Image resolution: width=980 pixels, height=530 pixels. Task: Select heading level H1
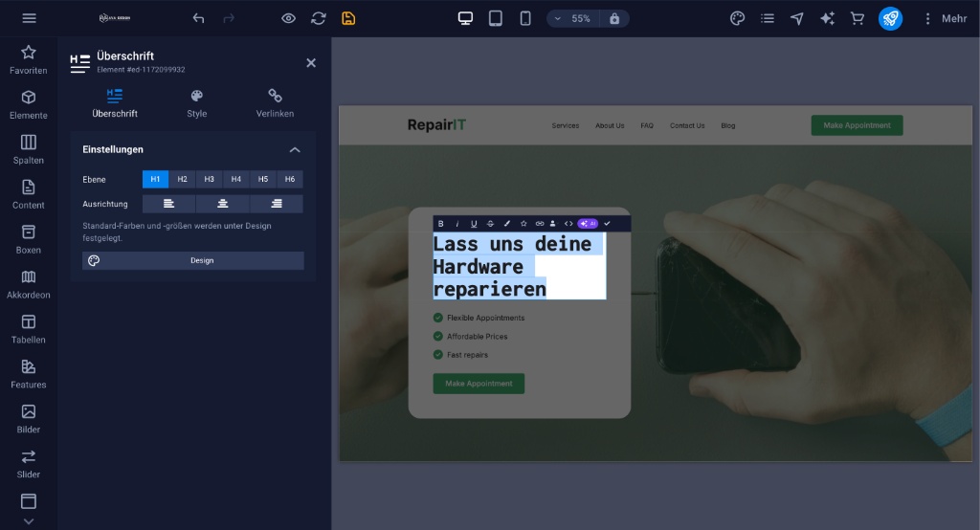pos(155,179)
